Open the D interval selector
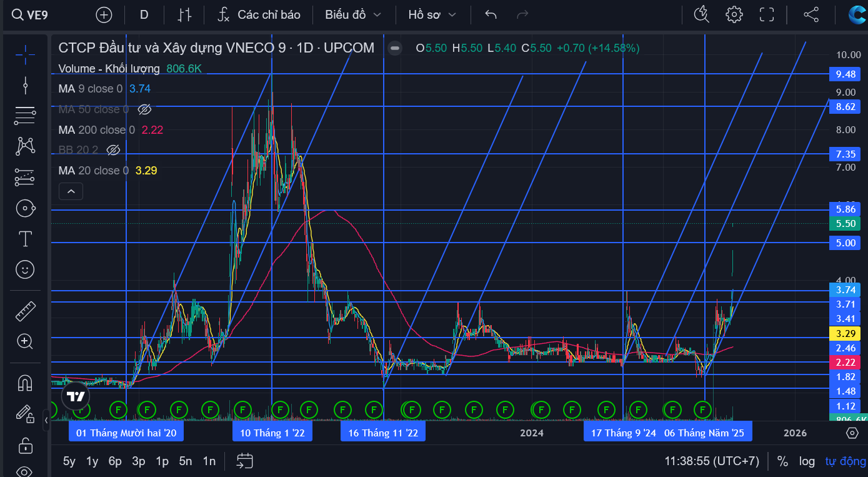This screenshot has height=477, width=868. tap(144, 14)
